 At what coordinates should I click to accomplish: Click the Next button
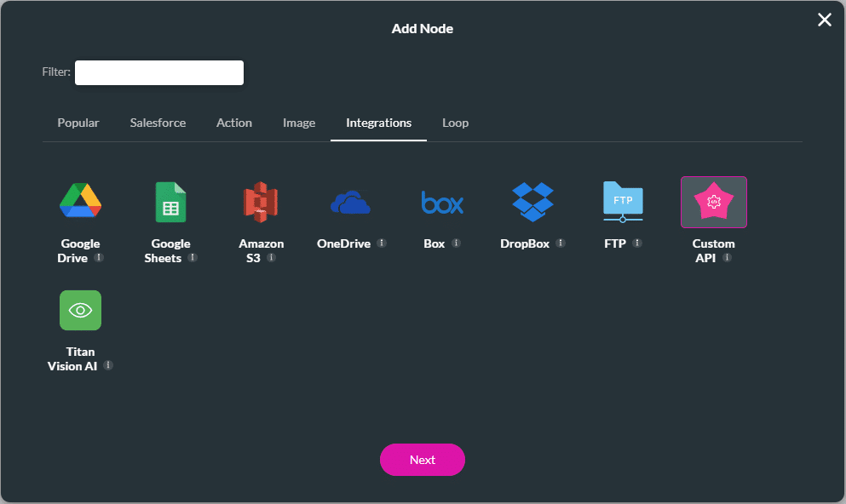pyautogui.click(x=423, y=459)
